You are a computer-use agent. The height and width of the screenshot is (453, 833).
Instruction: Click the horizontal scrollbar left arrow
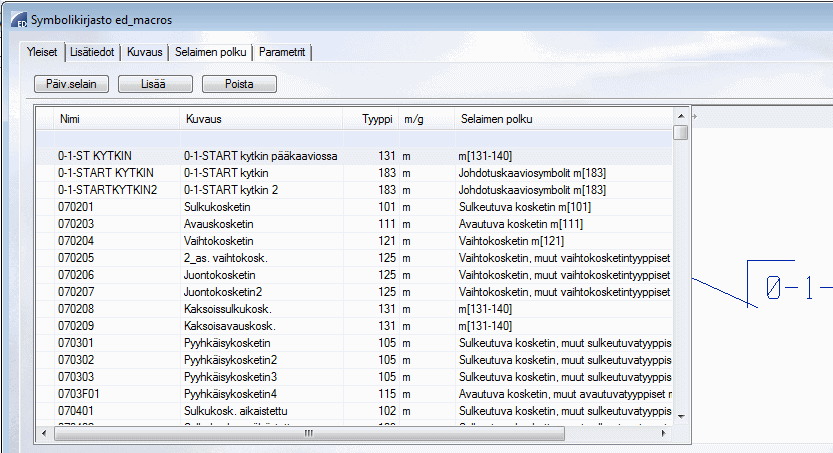45,433
